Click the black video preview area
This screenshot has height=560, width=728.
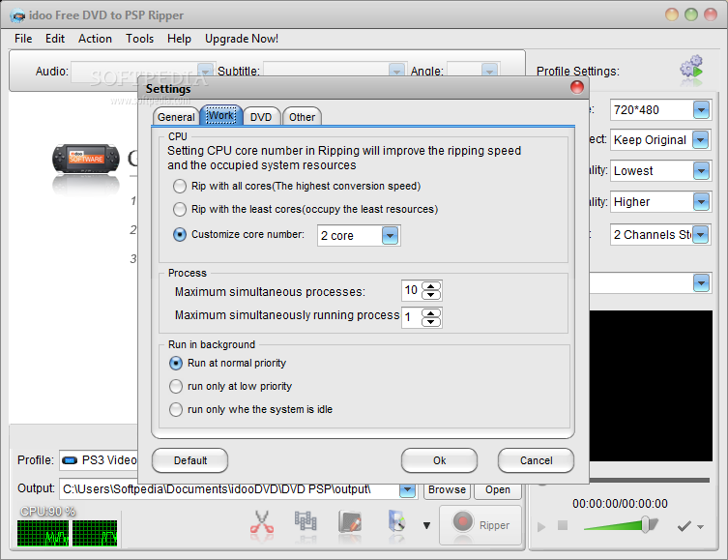click(651, 385)
